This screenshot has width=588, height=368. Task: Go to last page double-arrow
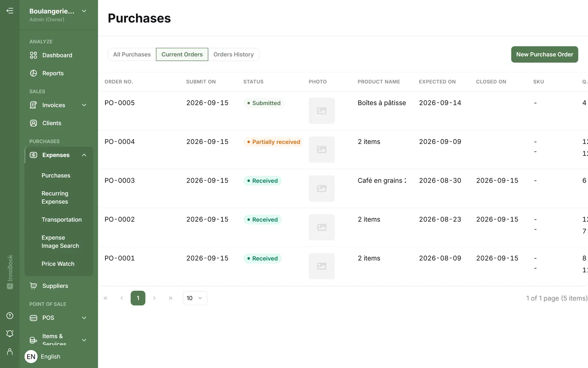tap(171, 298)
